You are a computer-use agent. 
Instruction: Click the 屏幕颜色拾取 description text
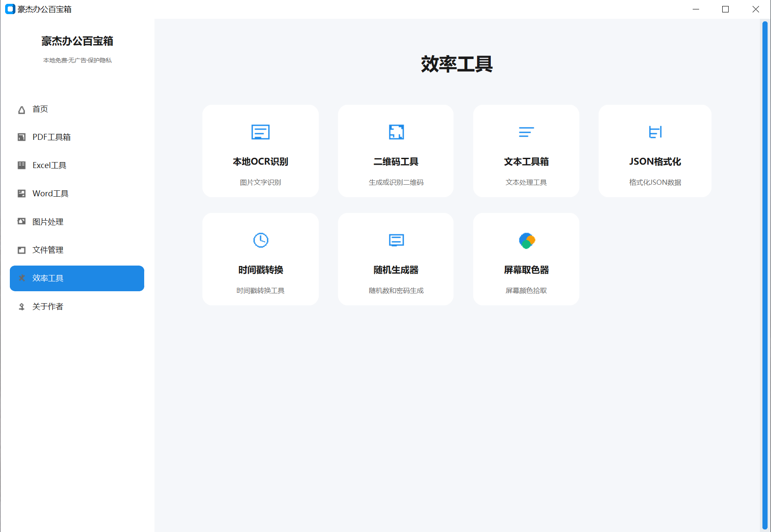[x=526, y=291]
